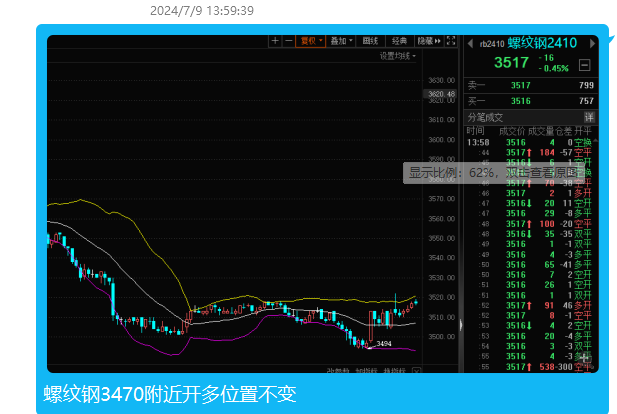Click the 成交价 column header
This screenshot has width=617, height=414.
coord(512,131)
